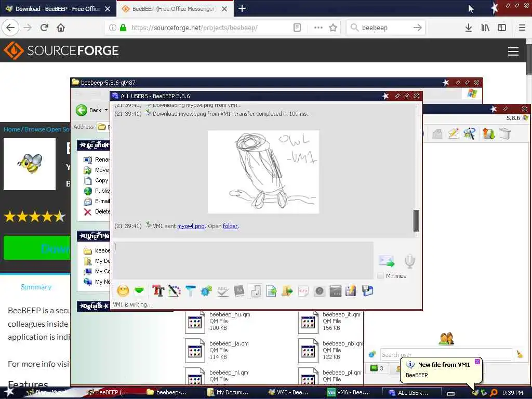Viewport: 532px width, 399px height.
Task: Click the Copy task in the folder sidebar
Action: pos(96,180)
